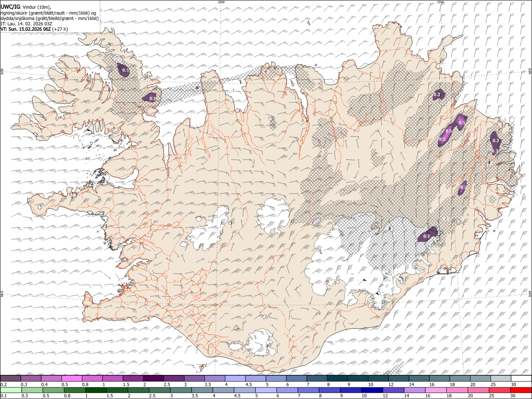Select the dark teal swatch starting at 8 in upper legend
532x399 pixels.
[x=337, y=379]
